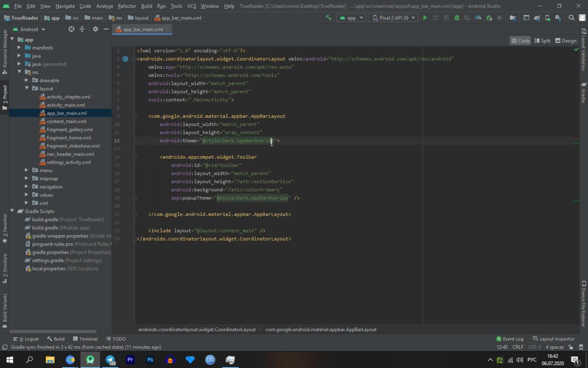
Task: Open the taskbar notification center
Action: click(x=575, y=360)
